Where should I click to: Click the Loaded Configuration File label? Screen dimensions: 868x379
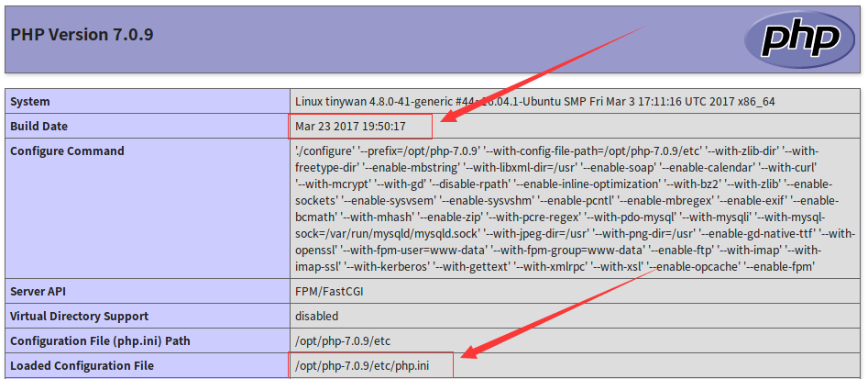[x=82, y=366]
